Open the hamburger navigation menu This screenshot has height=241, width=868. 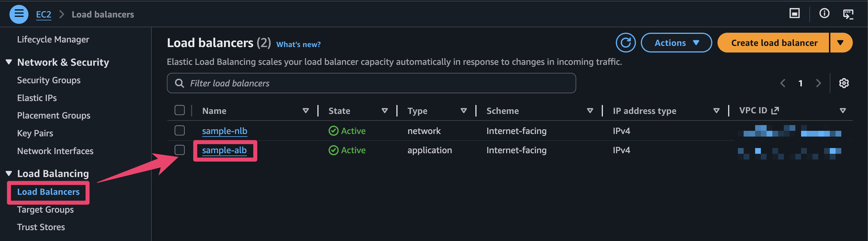click(19, 14)
